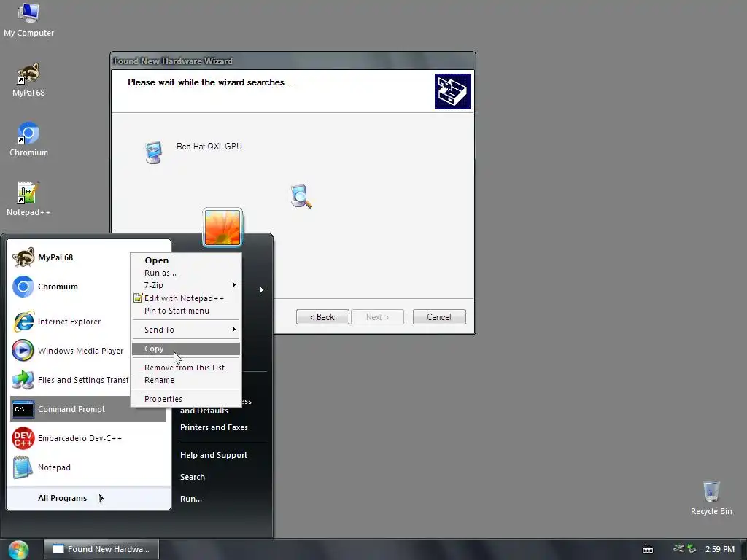Screen dimensions: 747x560
Task: Click the Internet Explorer icon in Start menu
Action: [23, 322]
